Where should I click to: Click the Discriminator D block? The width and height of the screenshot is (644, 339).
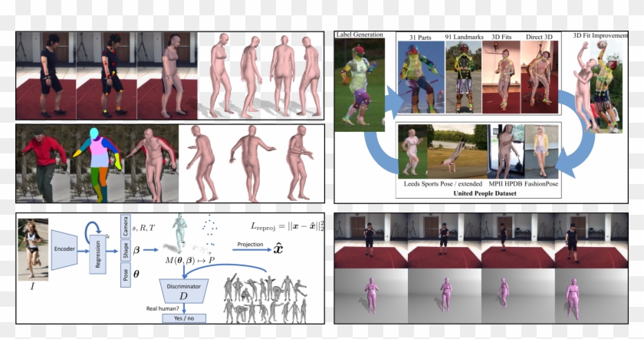click(183, 291)
